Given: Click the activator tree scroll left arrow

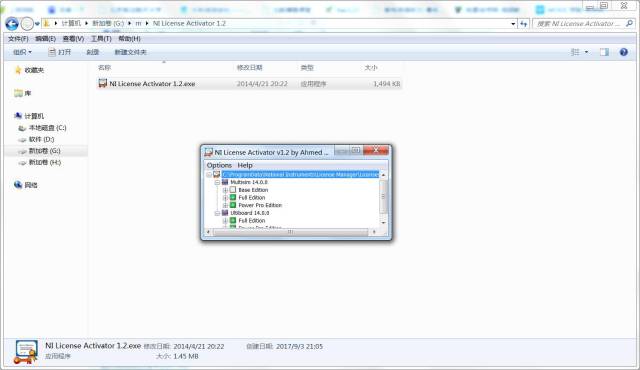Looking at the screenshot, I should [x=208, y=232].
